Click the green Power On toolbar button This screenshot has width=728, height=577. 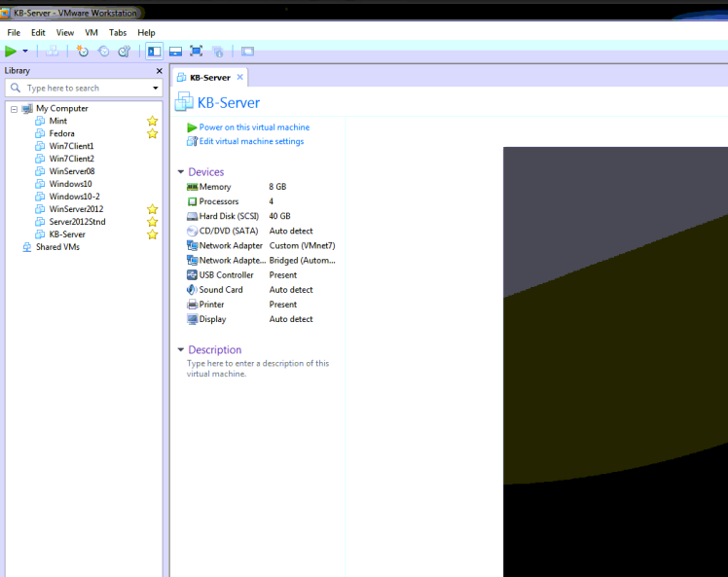[10, 51]
